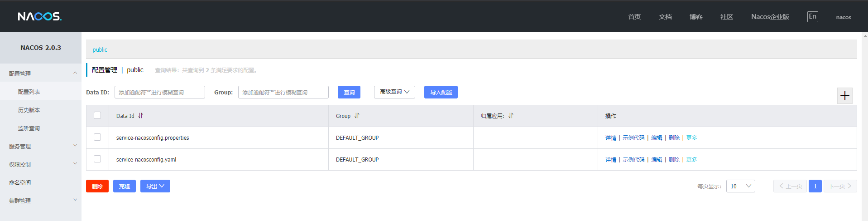Collapse the 配置管理 sidebar section arrow
The width and height of the screenshot is (868, 221).
point(75,73)
